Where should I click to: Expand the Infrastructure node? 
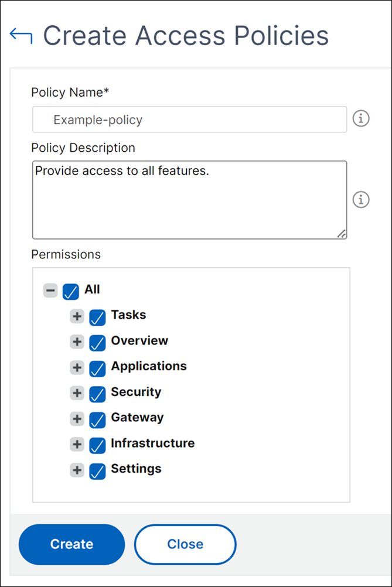click(x=77, y=445)
